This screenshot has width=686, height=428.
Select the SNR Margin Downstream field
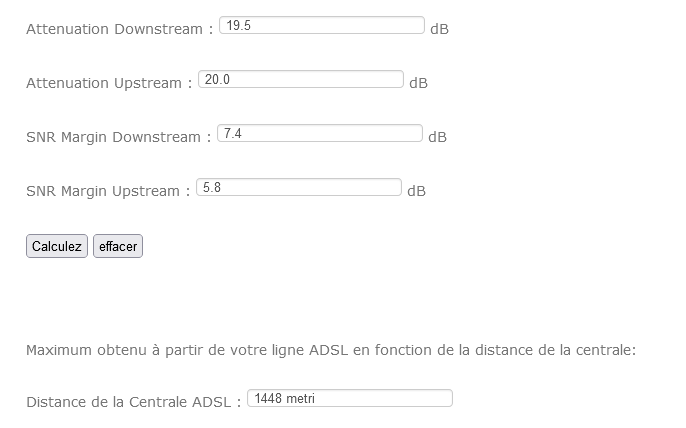tap(320, 133)
